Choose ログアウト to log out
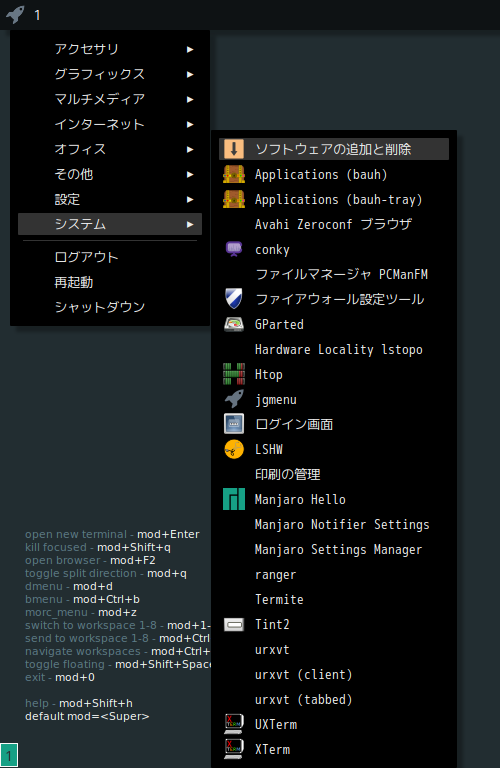The image size is (500, 768). (x=110, y=257)
